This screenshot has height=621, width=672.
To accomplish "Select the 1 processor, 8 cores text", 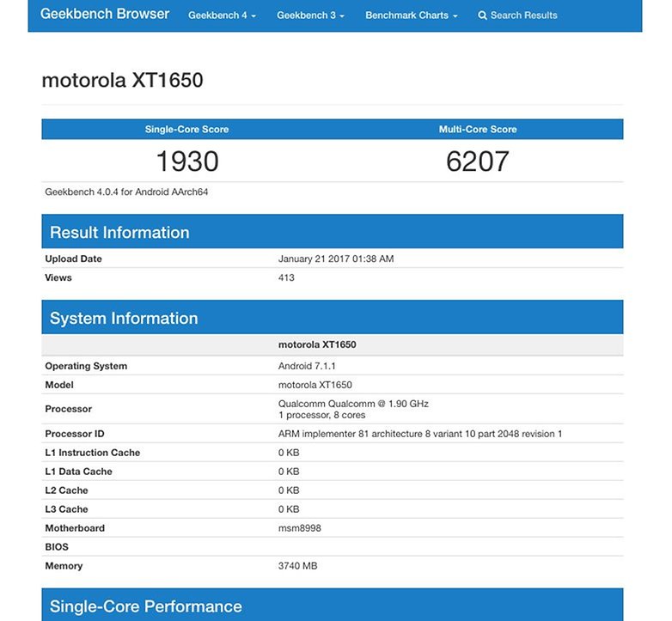I will click(x=322, y=415).
